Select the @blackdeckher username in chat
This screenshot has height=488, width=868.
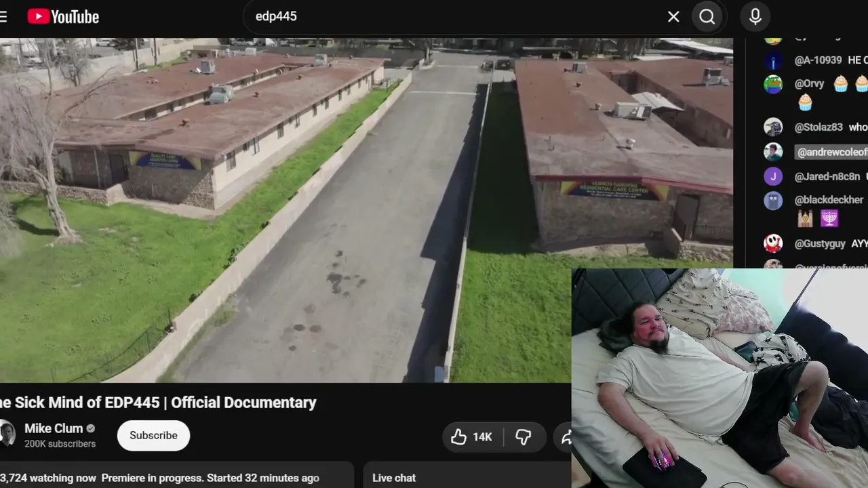(829, 200)
